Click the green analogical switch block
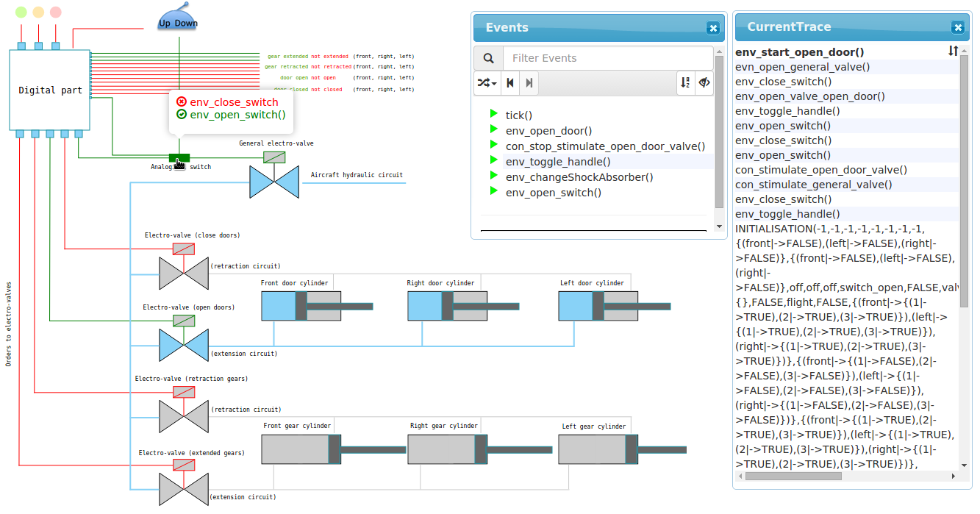This screenshot has width=980, height=514. pos(179,158)
